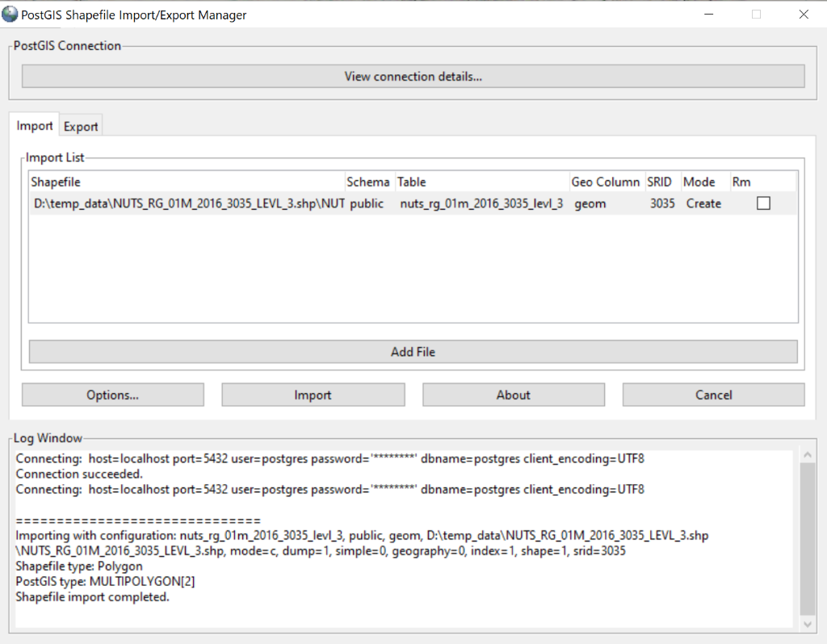
Task: Click the Table column header
Action: pyautogui.click(x=482, y=182)
